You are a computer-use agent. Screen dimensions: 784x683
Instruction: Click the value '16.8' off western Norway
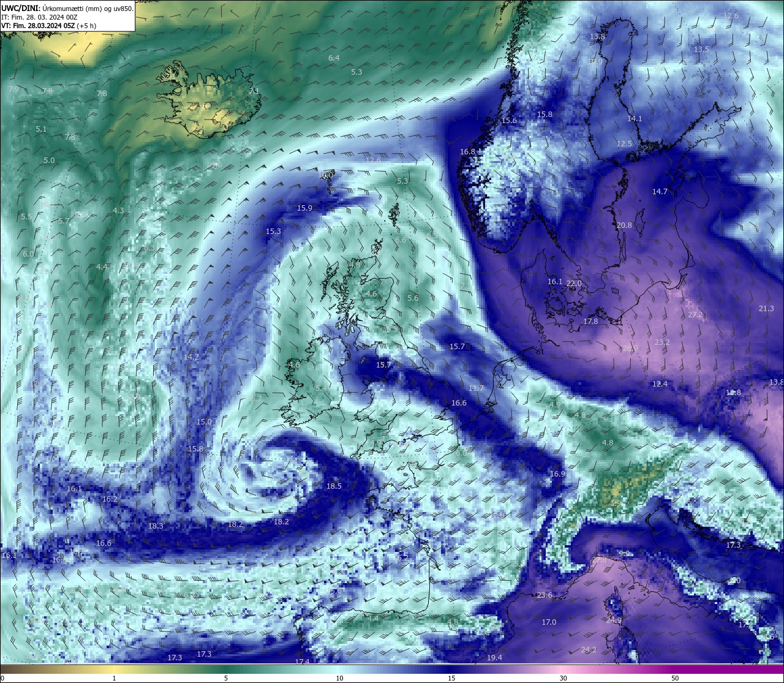pyautogui.click(x=467, y=152)
